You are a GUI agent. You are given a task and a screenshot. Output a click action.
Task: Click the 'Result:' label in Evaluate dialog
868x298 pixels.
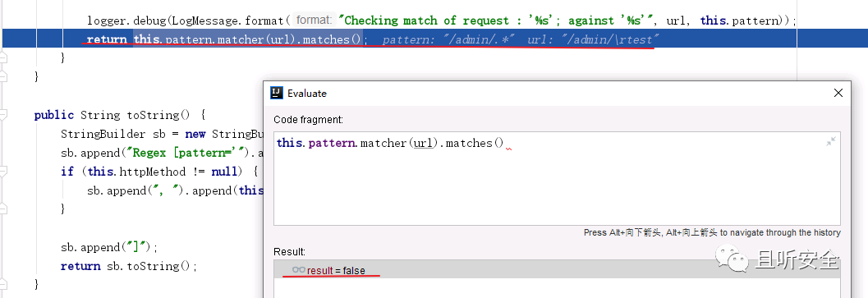tap(290, 252)
